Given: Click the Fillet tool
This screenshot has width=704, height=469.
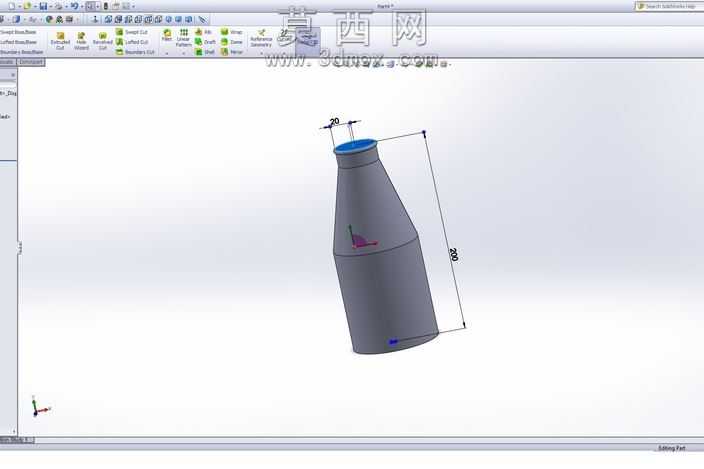Looking at the screenshot, I should 167,35.
